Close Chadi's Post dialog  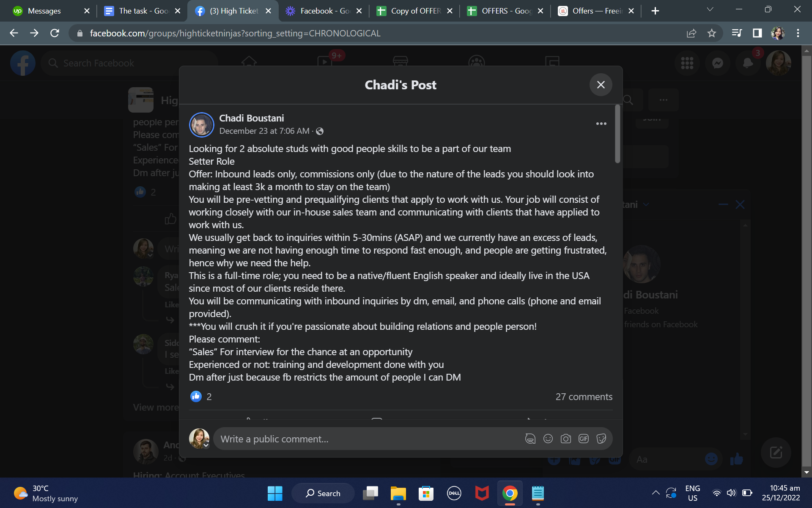click(601, 85)
